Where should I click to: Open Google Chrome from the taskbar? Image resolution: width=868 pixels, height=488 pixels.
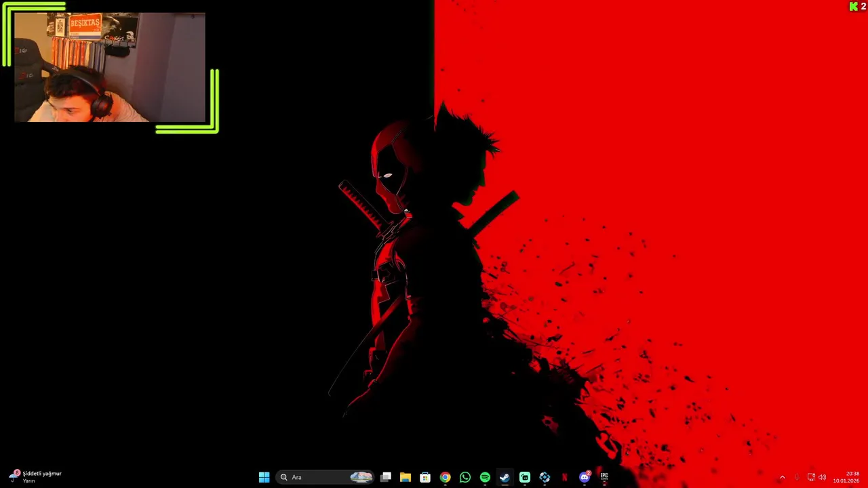[x=445, y=477]
